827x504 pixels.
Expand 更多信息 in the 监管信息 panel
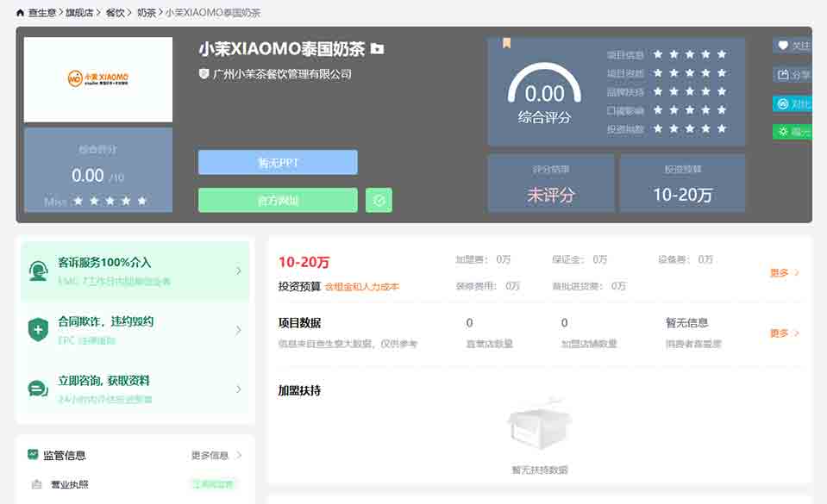[x=216, y=455]
